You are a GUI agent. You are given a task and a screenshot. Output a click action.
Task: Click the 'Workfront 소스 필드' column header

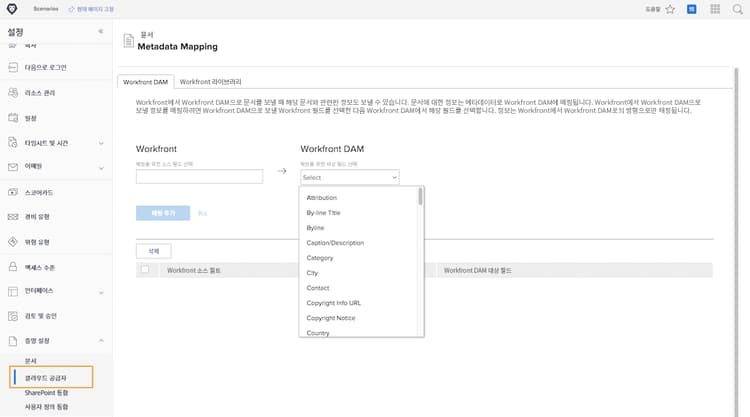[194, 271]
